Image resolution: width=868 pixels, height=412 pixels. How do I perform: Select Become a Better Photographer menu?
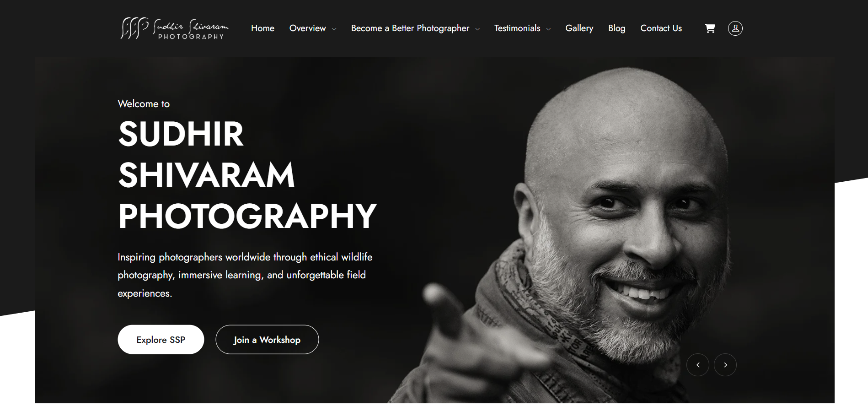410,28
